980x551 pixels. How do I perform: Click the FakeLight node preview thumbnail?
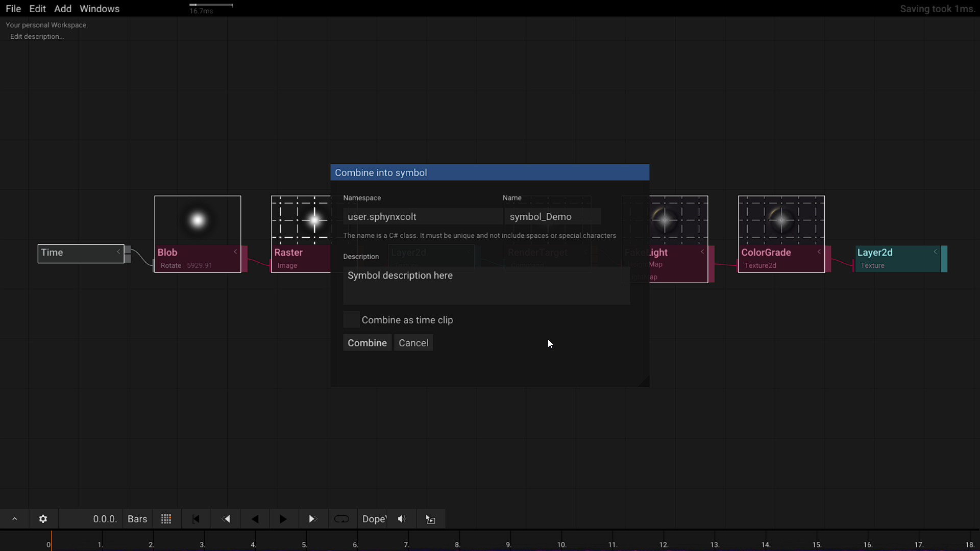(678, 220)
